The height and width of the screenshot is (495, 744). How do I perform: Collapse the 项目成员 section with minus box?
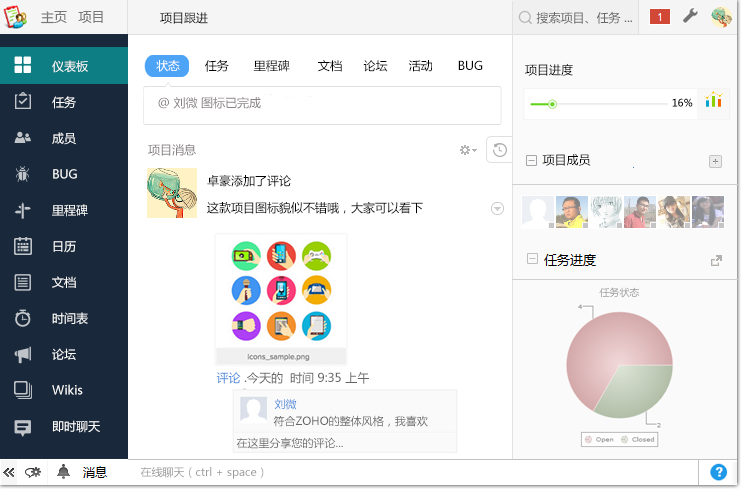[x=531, y=160]
